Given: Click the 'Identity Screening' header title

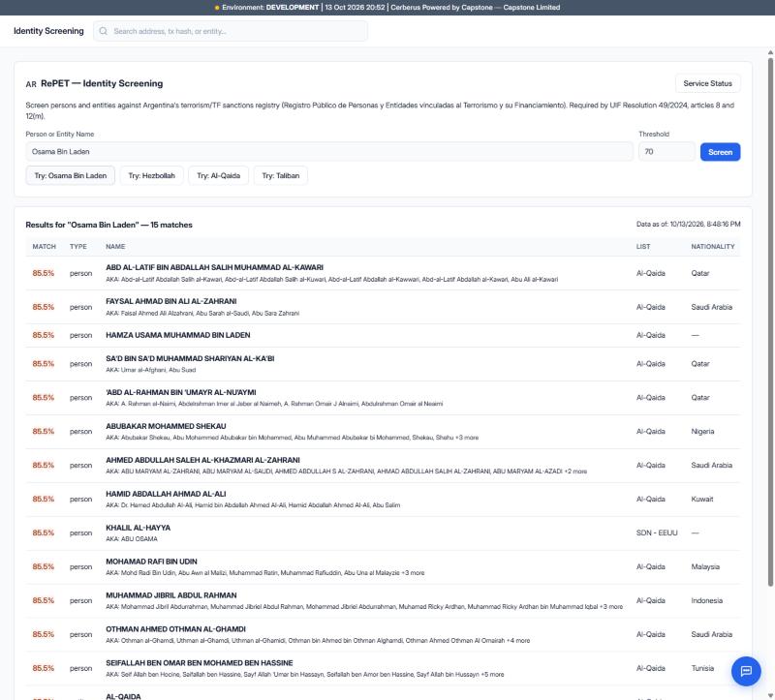Looking at the screenshot, I should tap(48, 31).
